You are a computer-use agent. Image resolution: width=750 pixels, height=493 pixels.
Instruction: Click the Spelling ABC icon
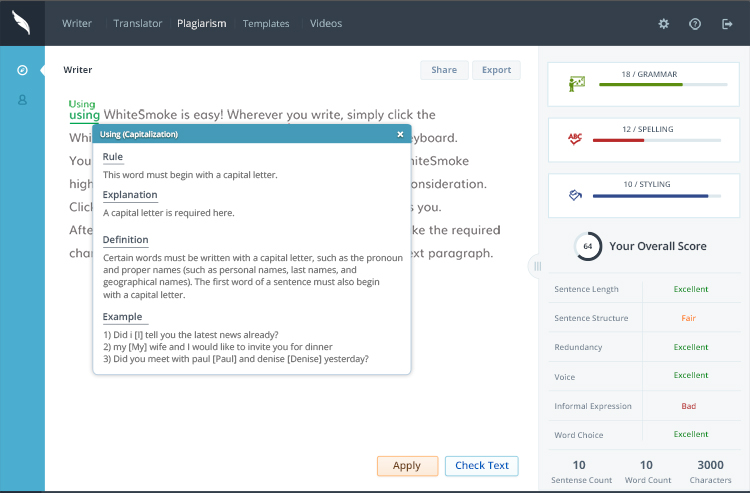[x=576, y=139]
